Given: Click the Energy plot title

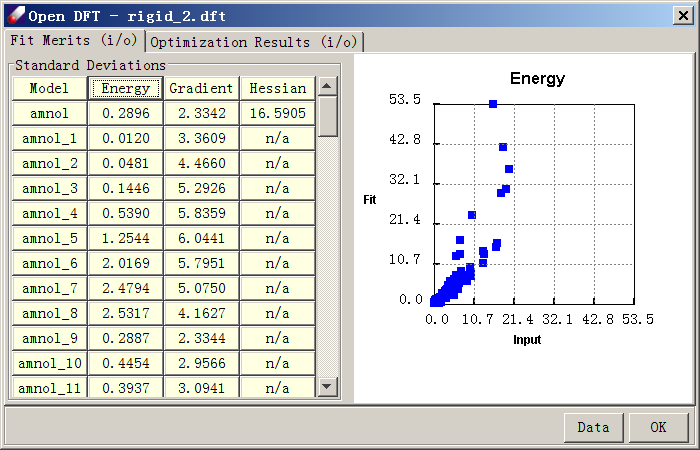Looking at the screenshot, I should point(537,79).
